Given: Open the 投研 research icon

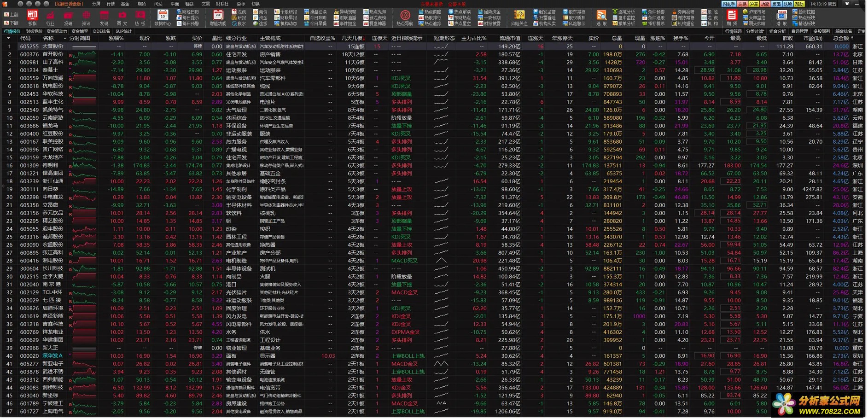Looking at the screenshot, I should coord(68,17).
